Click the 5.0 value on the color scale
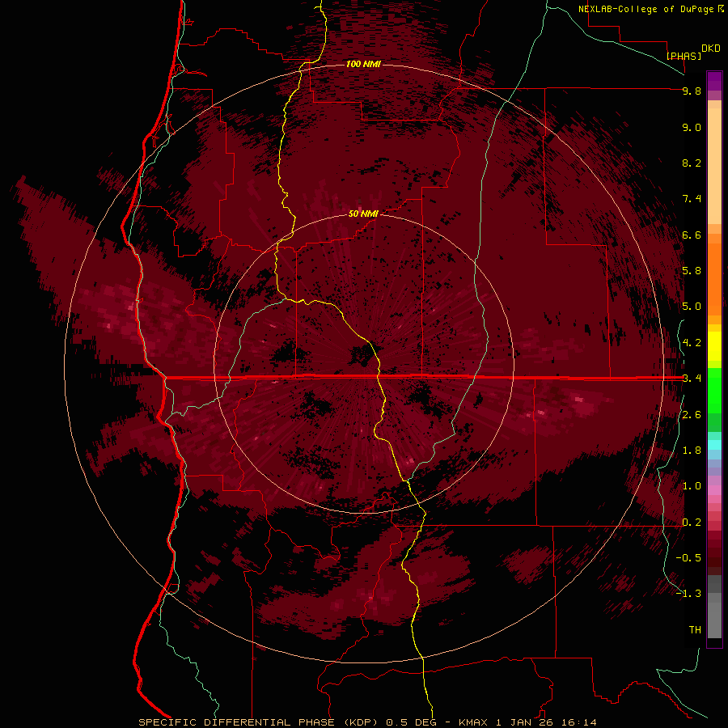This screenshot has width=728, height=728. click(692, 307)
